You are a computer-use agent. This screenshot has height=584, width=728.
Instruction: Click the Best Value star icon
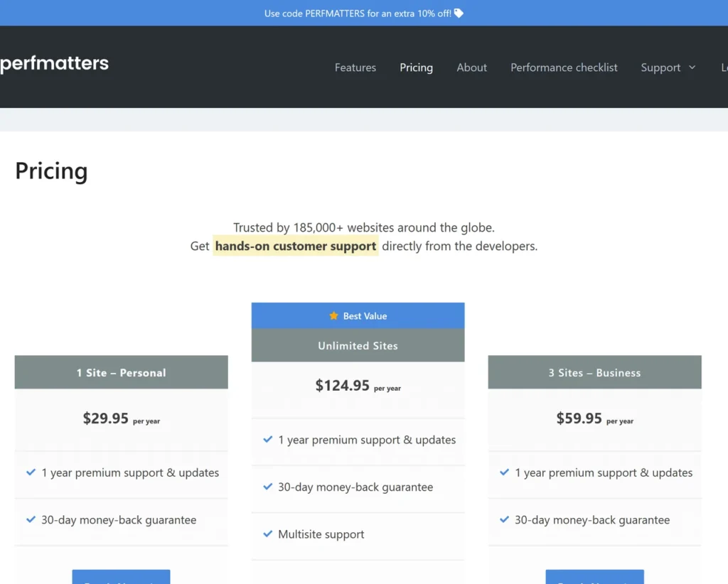tap(334, 316)
